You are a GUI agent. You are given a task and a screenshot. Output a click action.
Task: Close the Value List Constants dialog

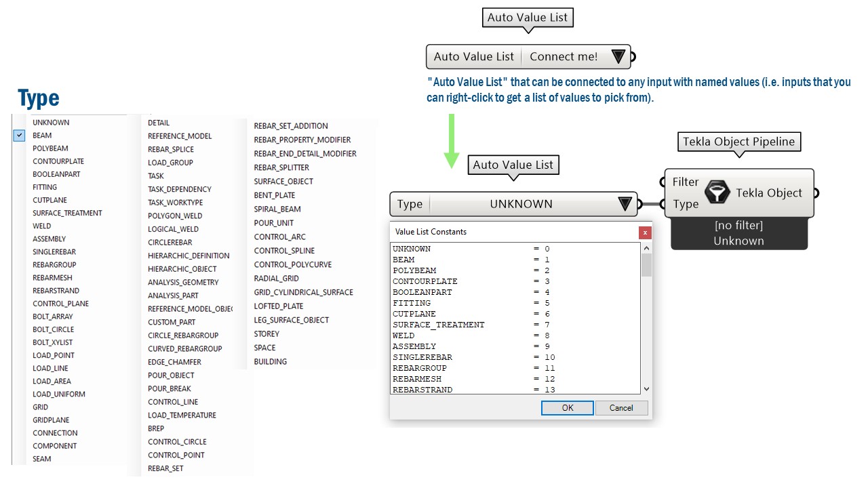[x=645, y=232]
